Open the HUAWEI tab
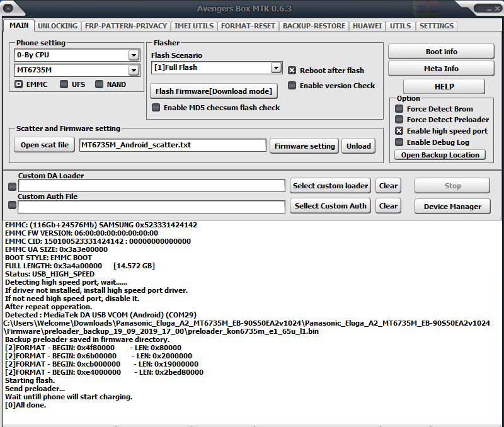 (x=367, y=26)
